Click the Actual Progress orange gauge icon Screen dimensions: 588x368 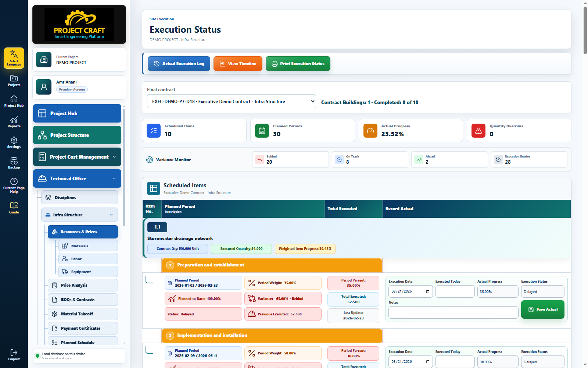click(x=370, y=131)
